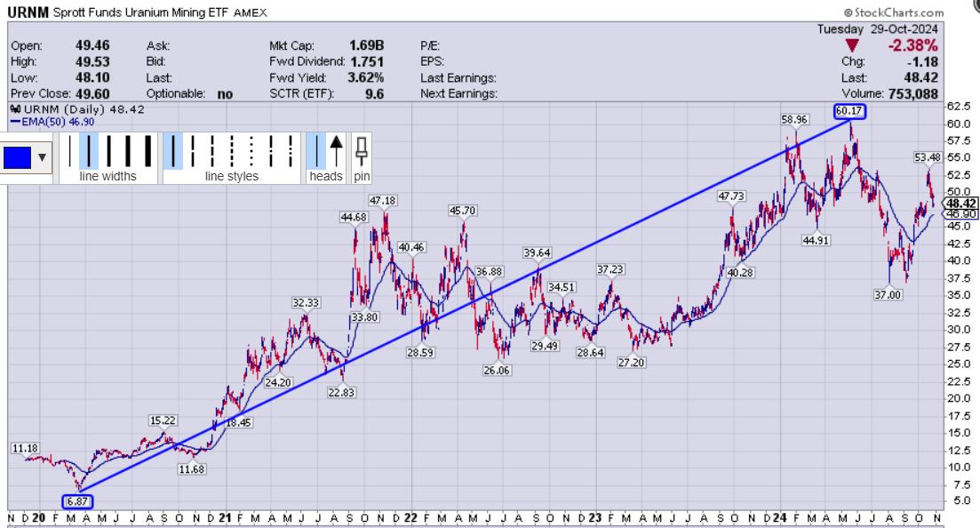This screenshot has height=528, width=980.
Task: Click the Prev Close 49.60 value
Action: [92, 94]
